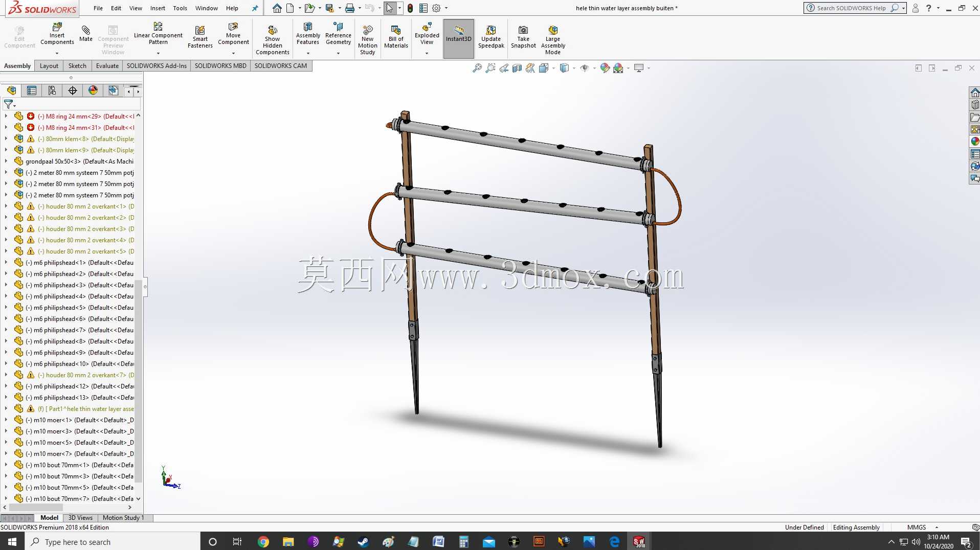Open Google Chrome from the taskbar
Viewport: 980px width, 550px height.
(263, 542)
